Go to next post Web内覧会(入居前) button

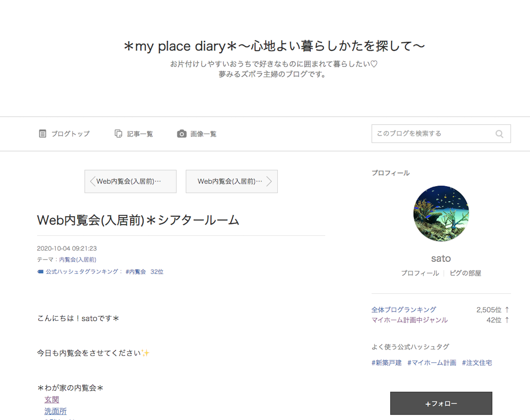coord(232,181)
